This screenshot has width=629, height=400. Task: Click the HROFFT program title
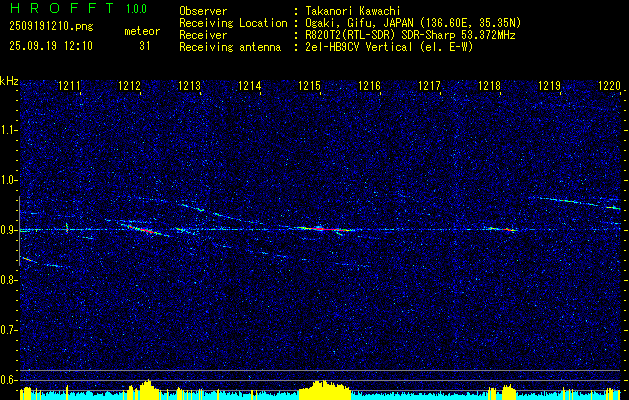[x=62, y=8]
